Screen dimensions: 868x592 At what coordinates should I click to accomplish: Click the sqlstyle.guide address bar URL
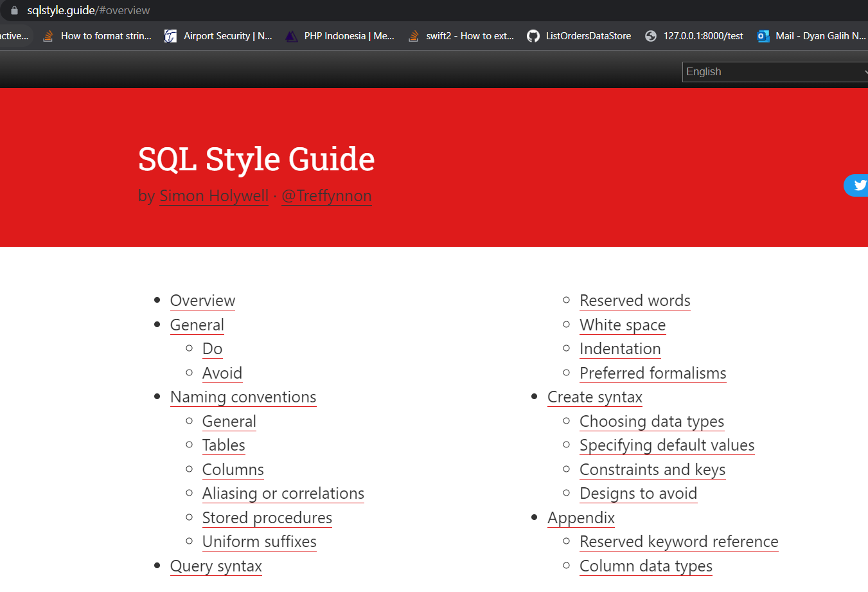pos(88,10)
